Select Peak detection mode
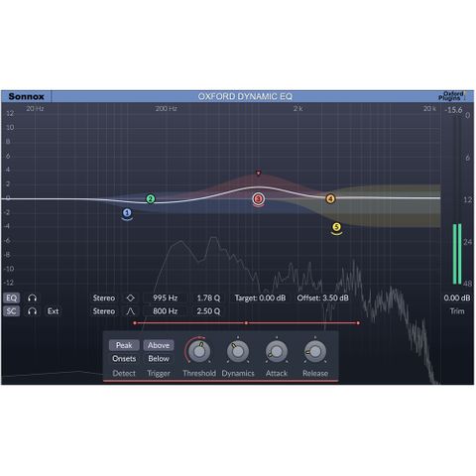The width and height of the screenshot is (476, 476). pos(124,345)
